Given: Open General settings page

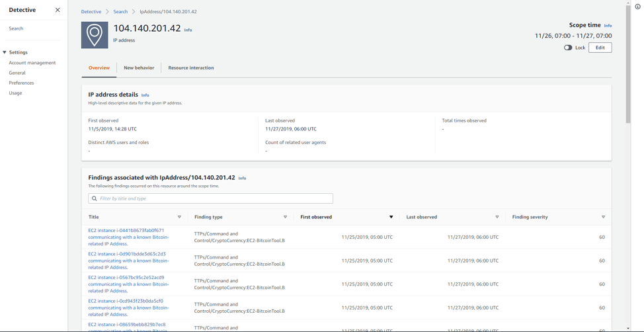Looking at the screenshot, I should 17,73.
